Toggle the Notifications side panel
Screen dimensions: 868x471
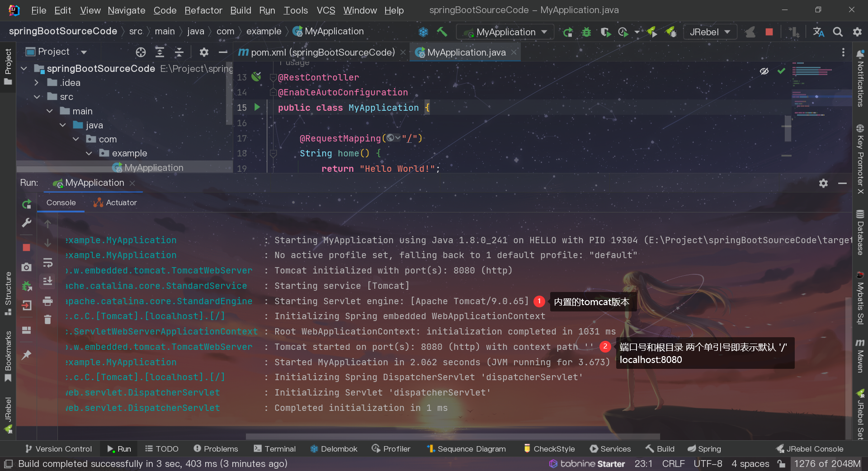pyautogui.click(x=860, y=78)
